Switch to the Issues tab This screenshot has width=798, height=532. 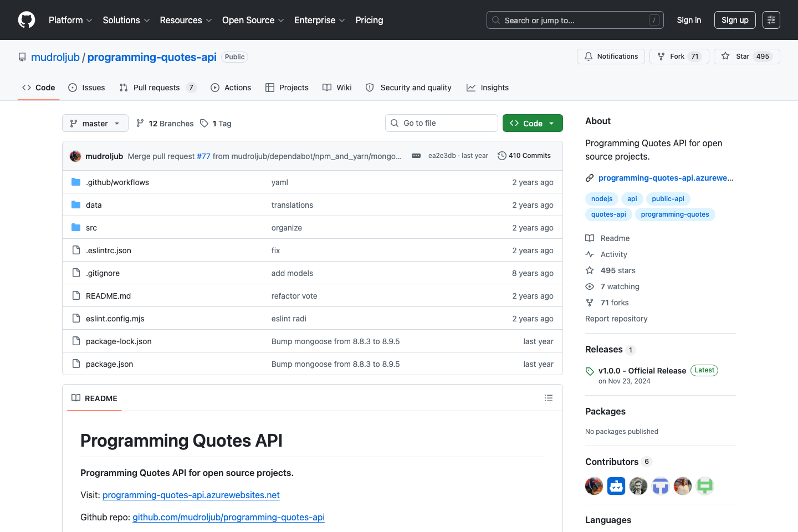(x=86, y=88)
